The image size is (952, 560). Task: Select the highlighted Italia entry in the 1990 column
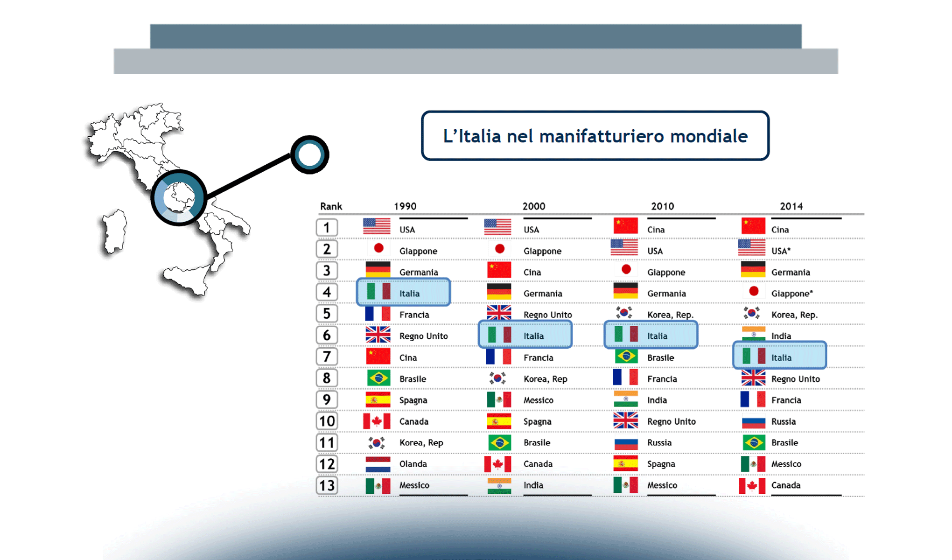[x=403, y=293]
